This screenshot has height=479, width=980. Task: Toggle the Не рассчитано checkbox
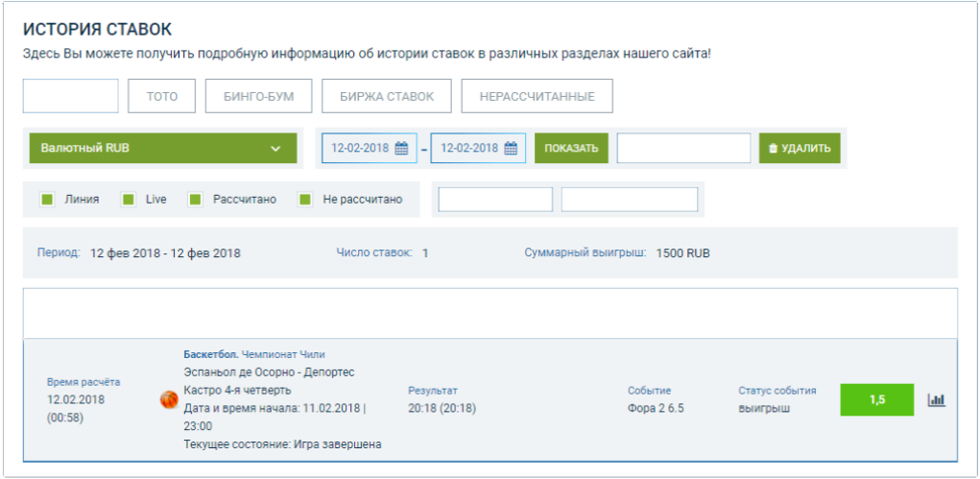click(x=305, y=200)
